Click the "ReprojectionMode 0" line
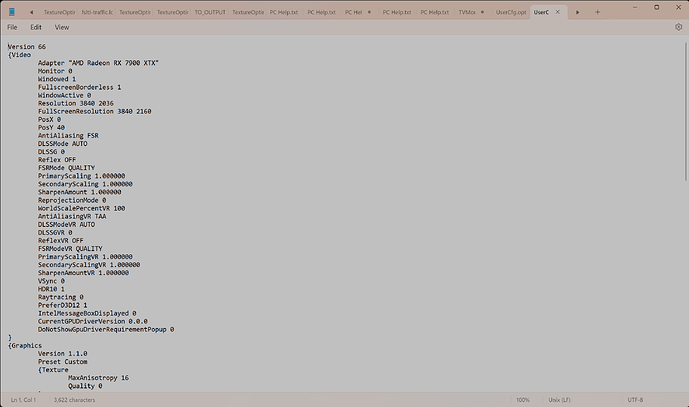This screenshot has height=407, width=689. pyautogui.click(x=72, y=200)
